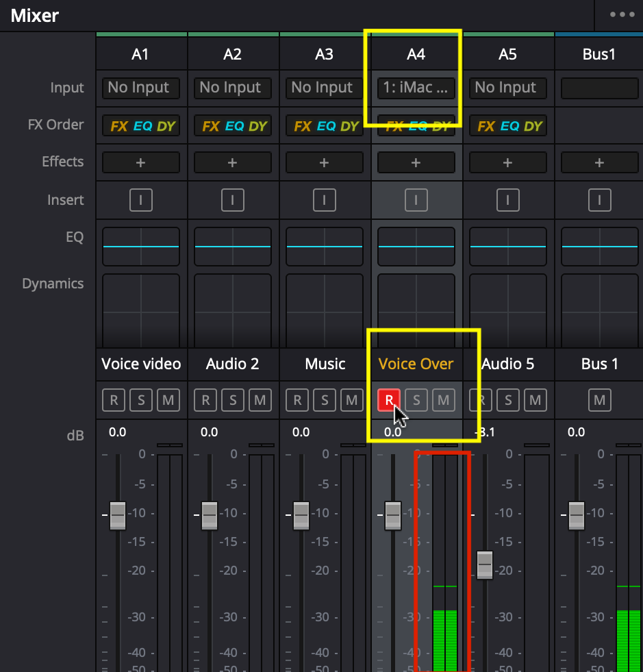This screenshot has width=643, height=672.
Task: Select the A5 channel header
Action: point(507,54)
